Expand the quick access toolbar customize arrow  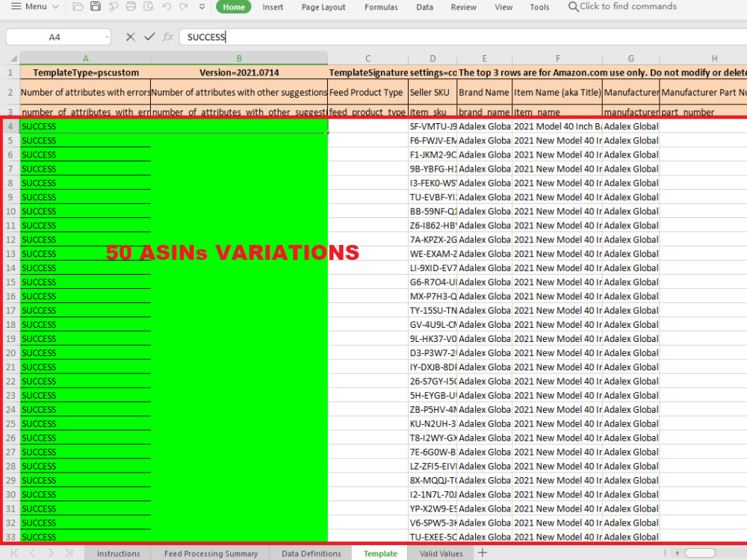[x=202, y=7]
